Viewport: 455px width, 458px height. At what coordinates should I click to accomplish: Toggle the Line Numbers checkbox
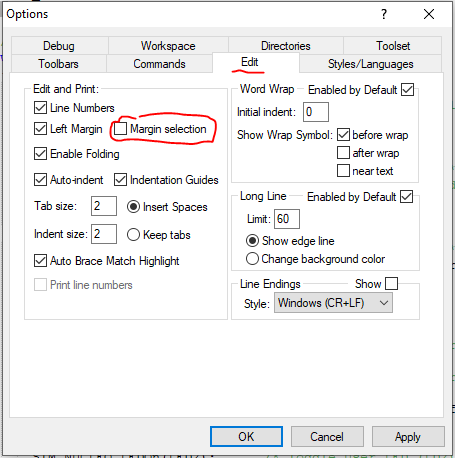tap(40, 108)
